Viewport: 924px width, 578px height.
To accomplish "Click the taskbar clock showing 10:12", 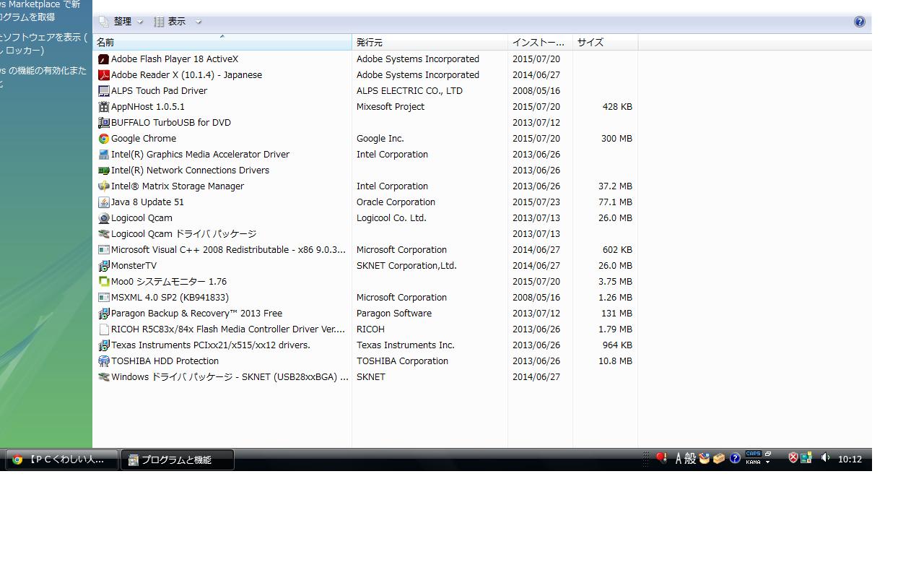I will click(850, 460).
